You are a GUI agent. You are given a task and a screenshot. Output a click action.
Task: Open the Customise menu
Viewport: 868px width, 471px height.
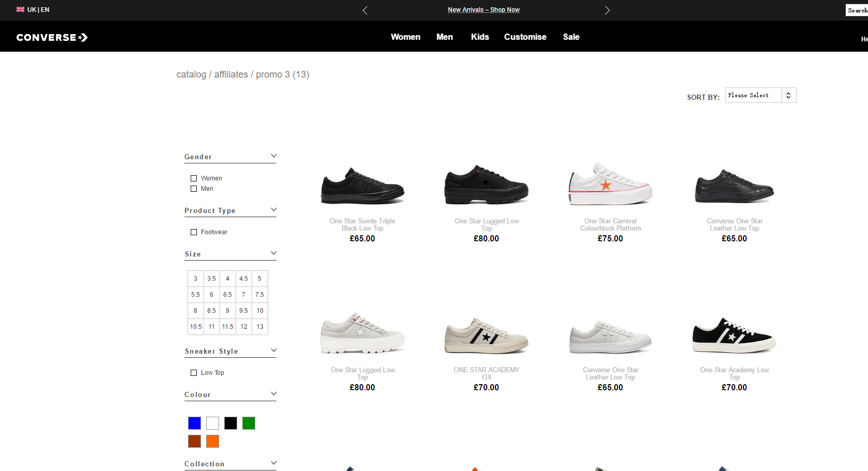[x=525, y=37]
